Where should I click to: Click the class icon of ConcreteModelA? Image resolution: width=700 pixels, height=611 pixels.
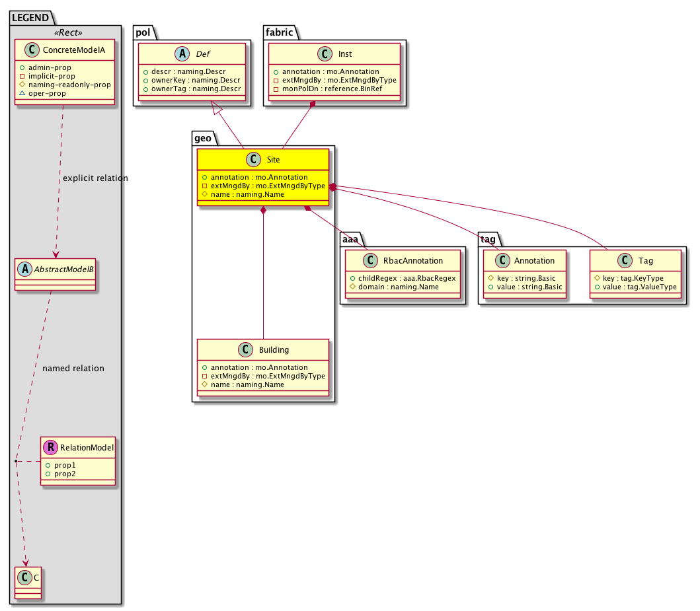point(30,50)
